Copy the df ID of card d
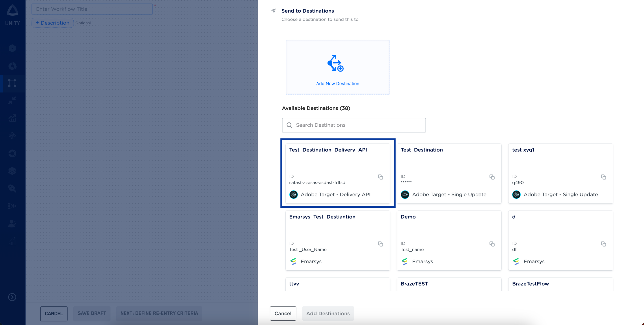Viewport: 644px width, 325px height. coord(603,244)
